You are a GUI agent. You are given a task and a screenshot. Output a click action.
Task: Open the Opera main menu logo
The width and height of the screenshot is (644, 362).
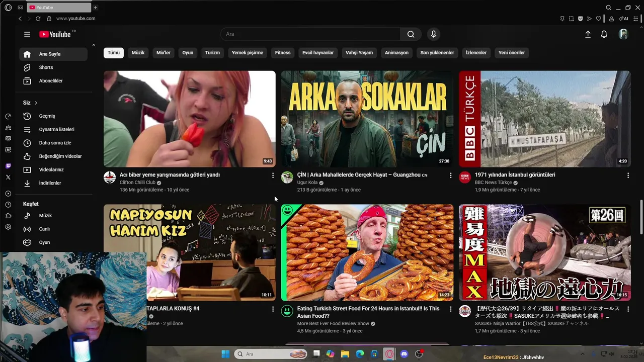(x=8, y=8)
